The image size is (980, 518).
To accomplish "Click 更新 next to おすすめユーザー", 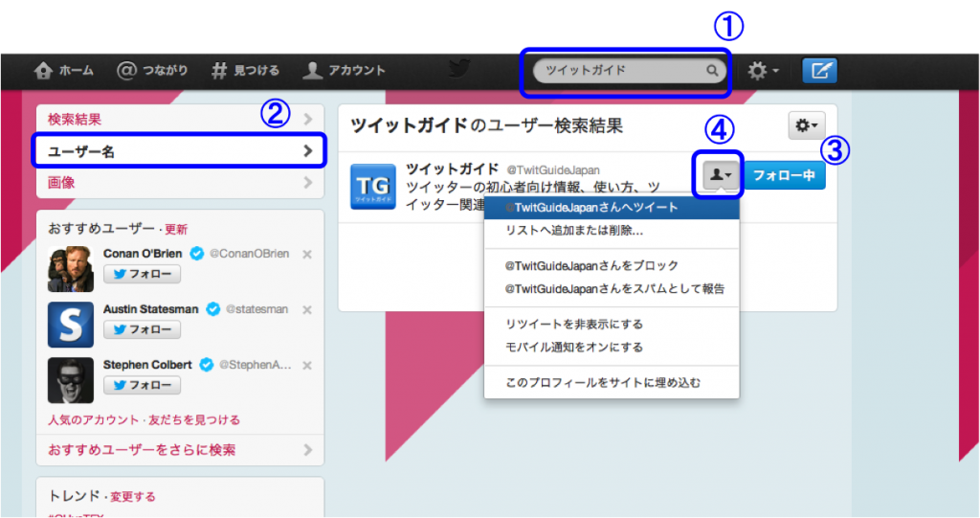I will [176, 230].
